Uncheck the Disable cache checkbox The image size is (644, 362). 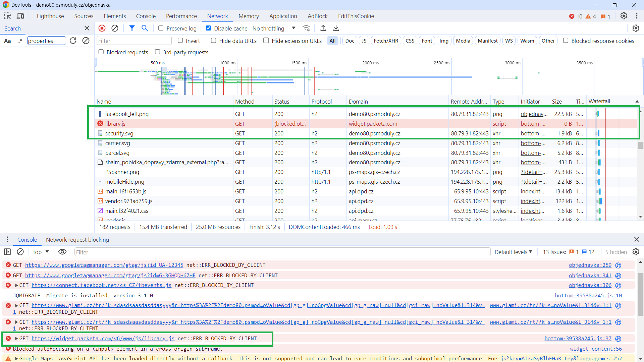[208, 28]
